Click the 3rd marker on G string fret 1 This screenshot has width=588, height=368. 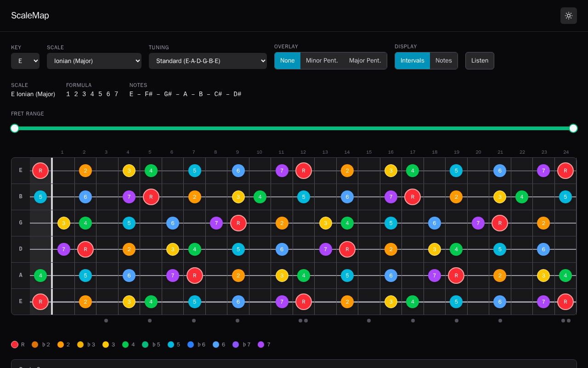pos(64,223)
